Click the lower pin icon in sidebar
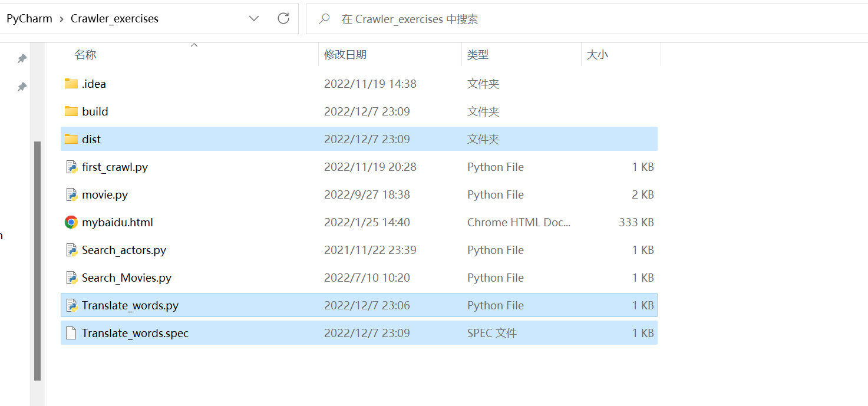868x406 pixels. pyautogui.click(x=22, y=87)
